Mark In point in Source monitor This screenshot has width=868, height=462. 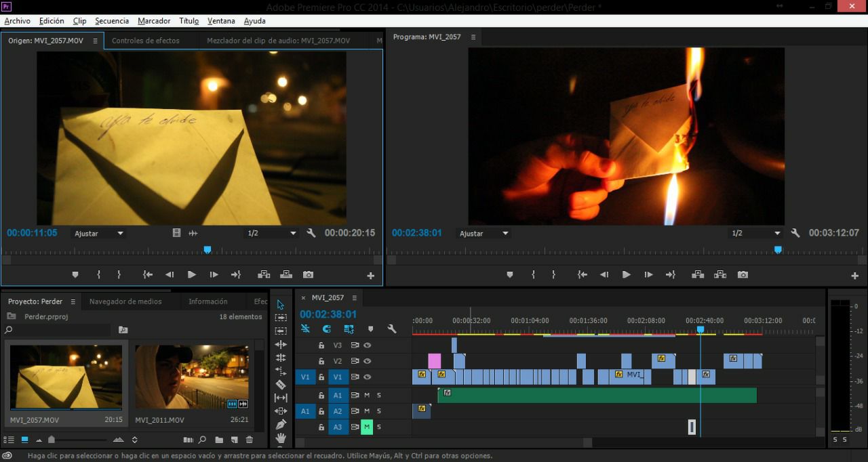pos(99,274)
